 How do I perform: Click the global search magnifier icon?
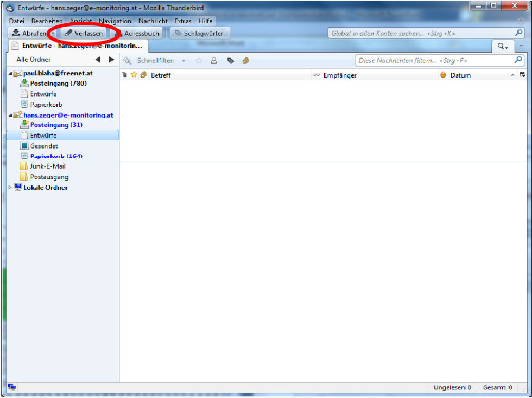518,33
